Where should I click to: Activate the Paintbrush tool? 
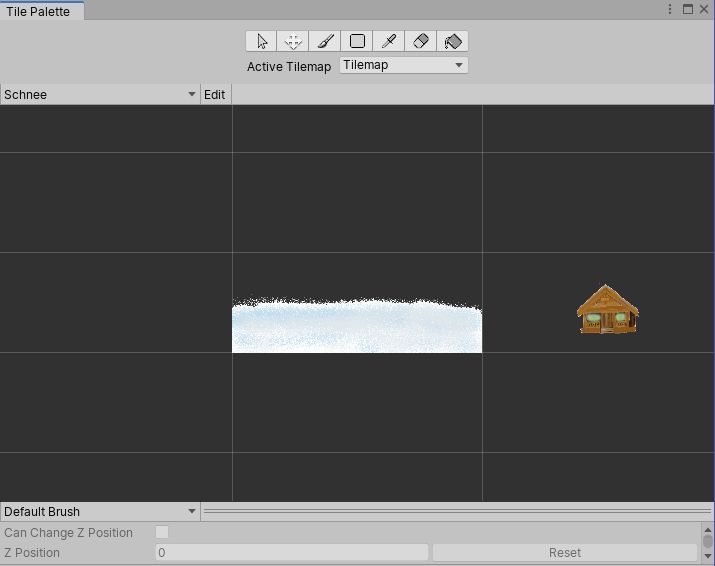pyautogui.click(x=325, y=42)
